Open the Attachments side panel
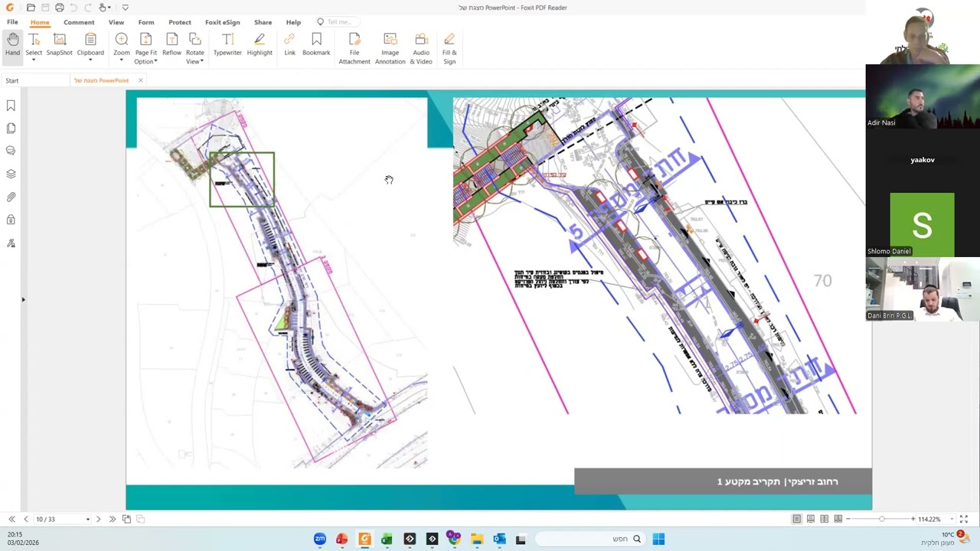Screen dimensions: 980x551 pyautogui.click(x=11, y=197)
